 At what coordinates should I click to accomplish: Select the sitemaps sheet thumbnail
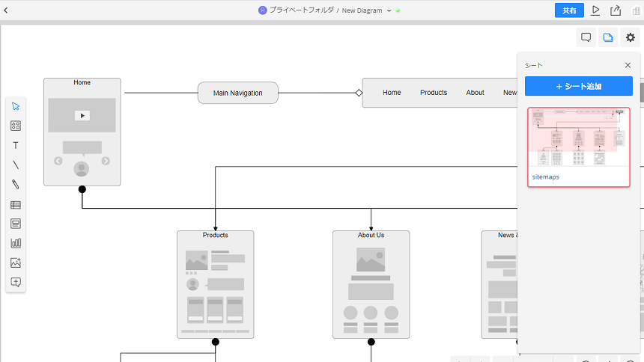pyautogui.click(x=578, y=139)
